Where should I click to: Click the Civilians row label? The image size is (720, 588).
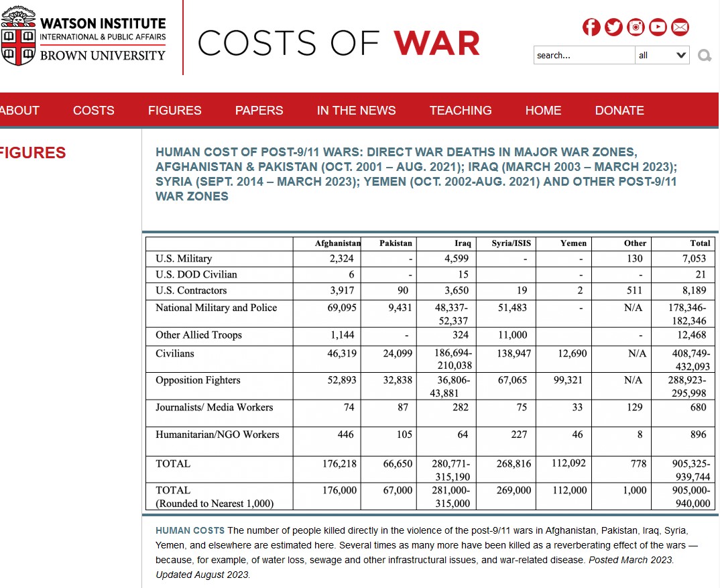pos(174,353)
